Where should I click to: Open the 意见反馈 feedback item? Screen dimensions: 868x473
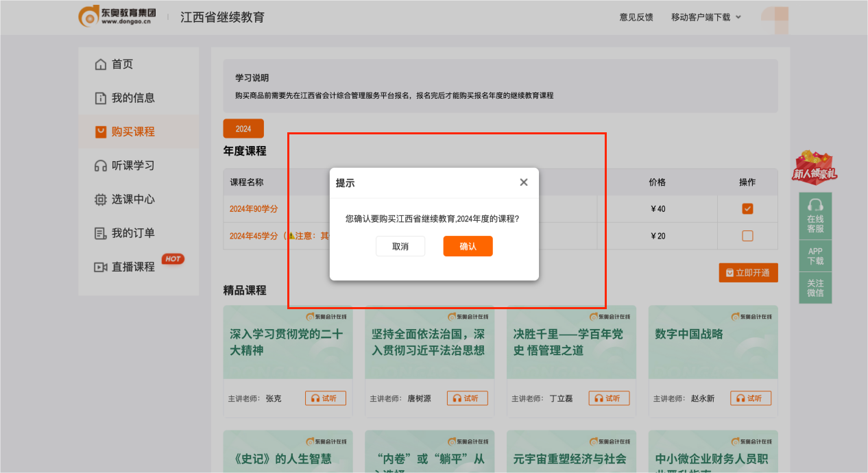tap(635, 16)
